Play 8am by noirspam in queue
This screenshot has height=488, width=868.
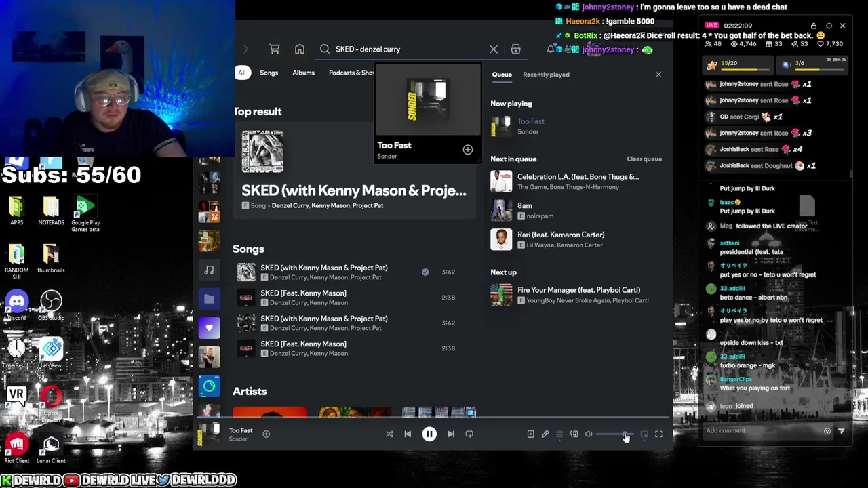point(576,210)
